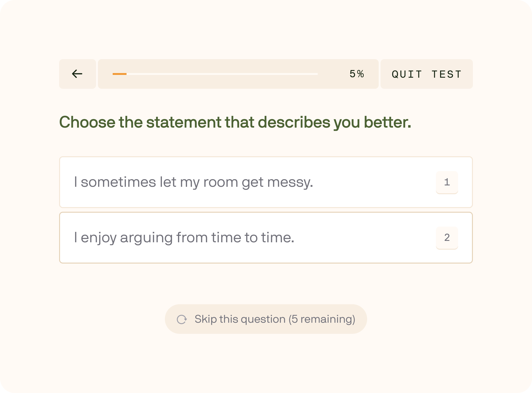The width and height of the screenshot is (532, 393).
Task: Click the word "arguing" in the second statement
Action: [x=146, y=238]
